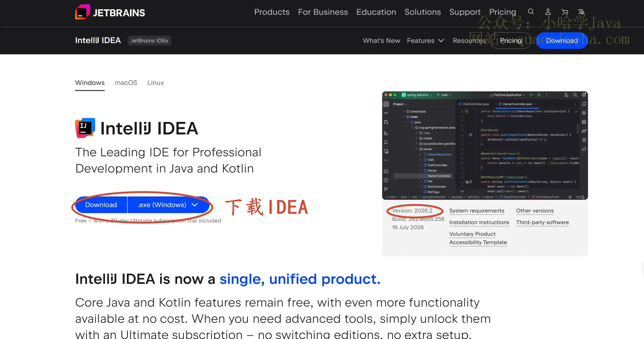Screen dimensions: 644x339
Task: Open the language translation icon
Action: coord(581,12)
